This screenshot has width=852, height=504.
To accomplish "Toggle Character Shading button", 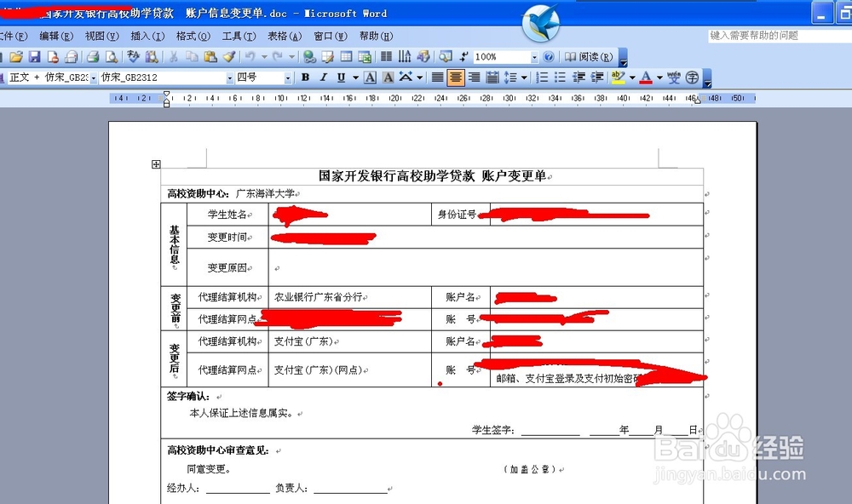I will (388, 77).
